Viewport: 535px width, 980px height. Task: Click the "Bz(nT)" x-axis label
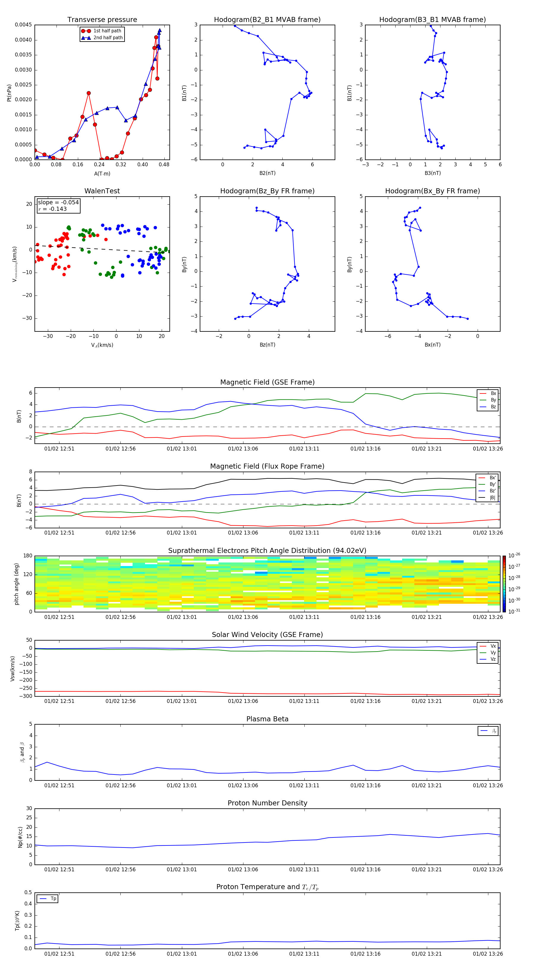267,345
